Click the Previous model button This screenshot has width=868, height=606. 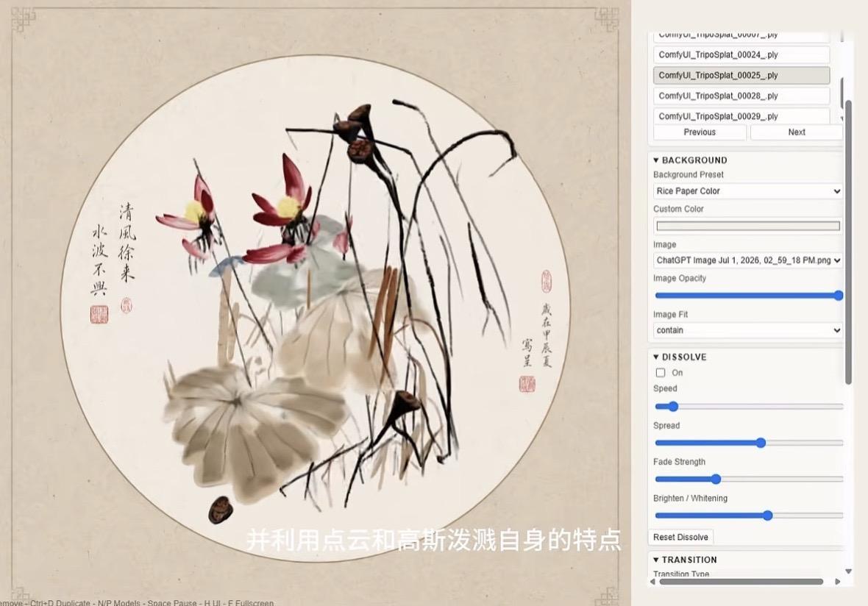(x=699, y=132)
